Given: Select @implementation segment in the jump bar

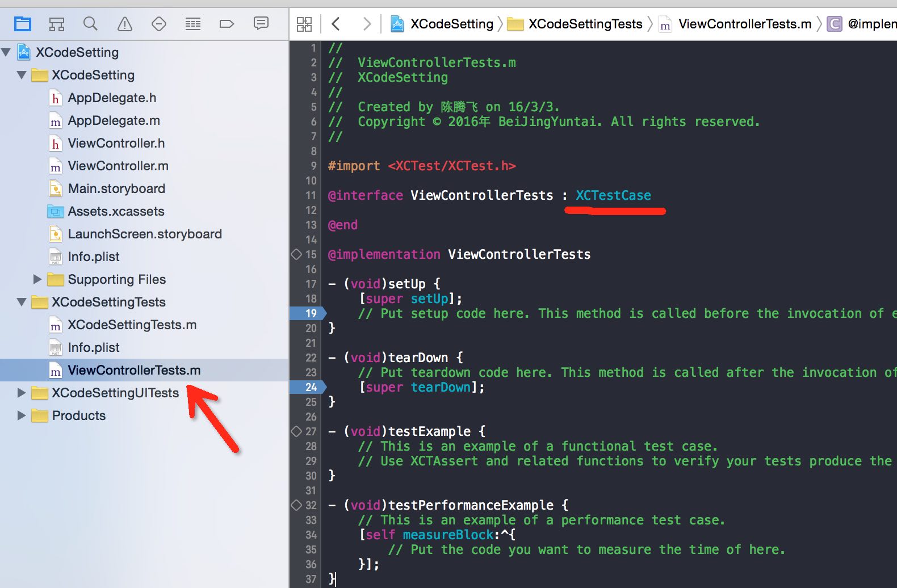Looking at the screenshot, I should coord(872,24).
